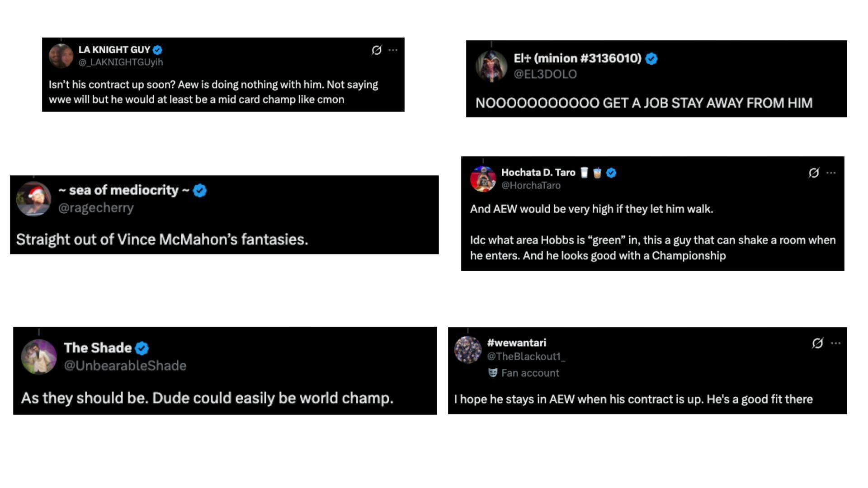
Task: Open the more options menu on #wewantari's tweet
Action: [x=835, y=343]
